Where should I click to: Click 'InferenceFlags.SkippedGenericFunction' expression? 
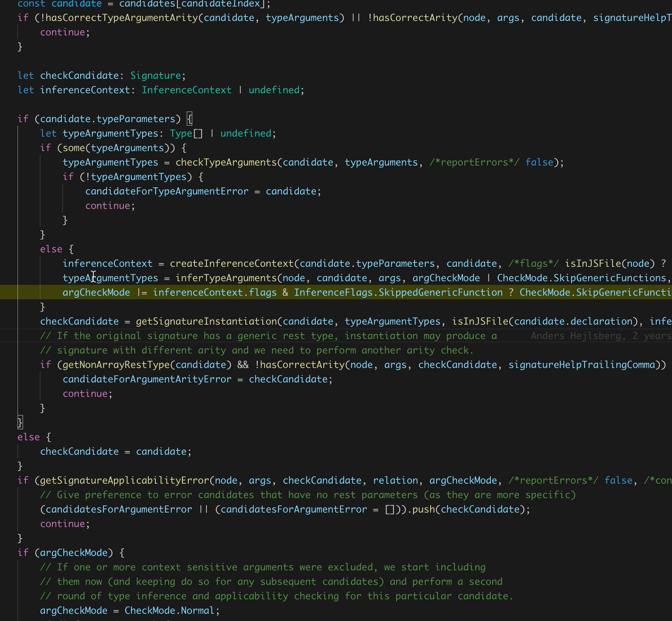click(x=398, y=292)
